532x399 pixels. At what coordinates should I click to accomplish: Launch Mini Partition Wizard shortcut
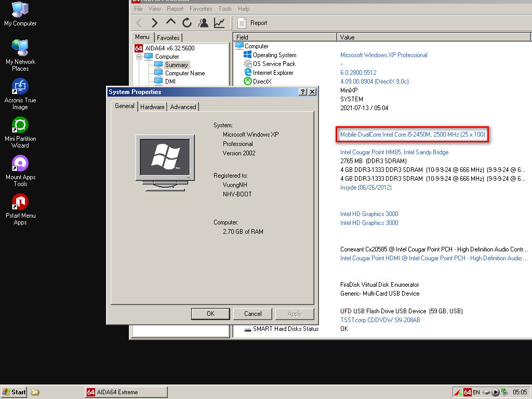click(x=20, y=132)
